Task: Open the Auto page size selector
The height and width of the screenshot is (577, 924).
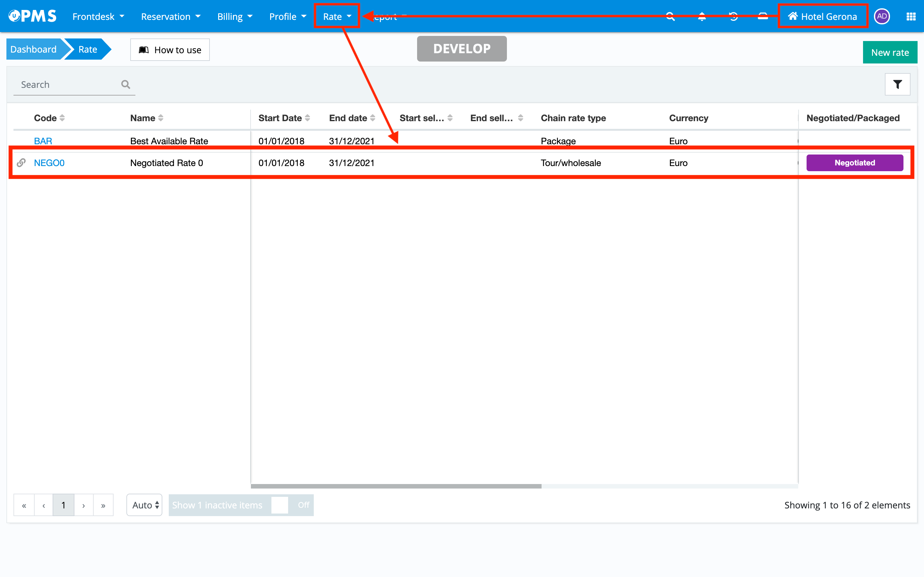Action: 145,505
